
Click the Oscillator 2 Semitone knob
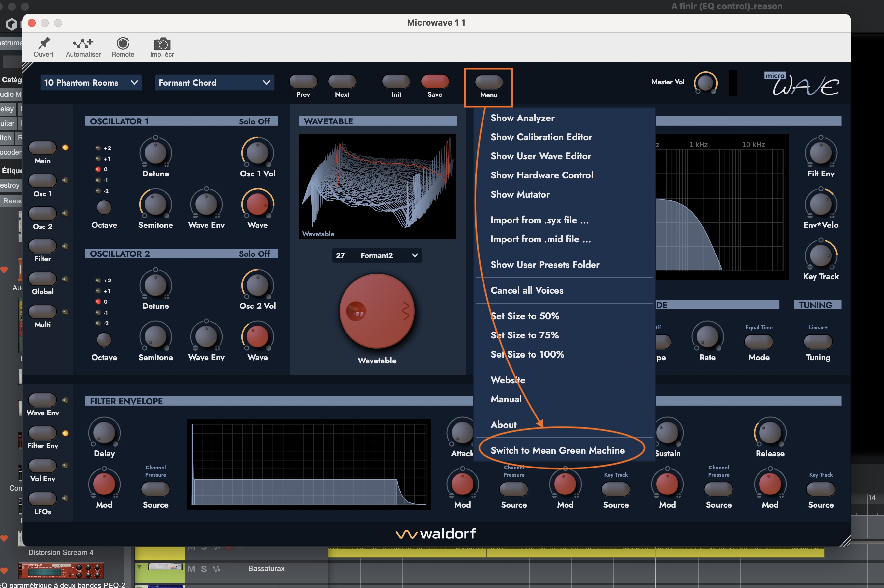(x=156, y=336)
